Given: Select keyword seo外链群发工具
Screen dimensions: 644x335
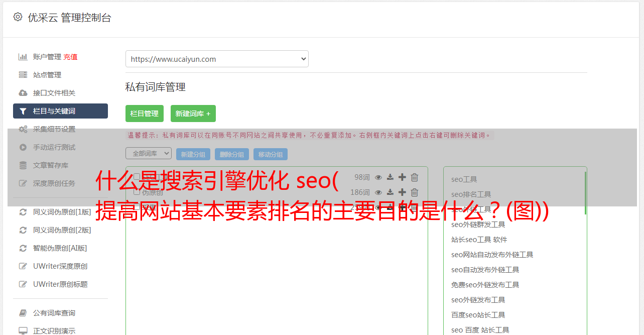Looking at the screenshot, I should click(x=478, y=225).
